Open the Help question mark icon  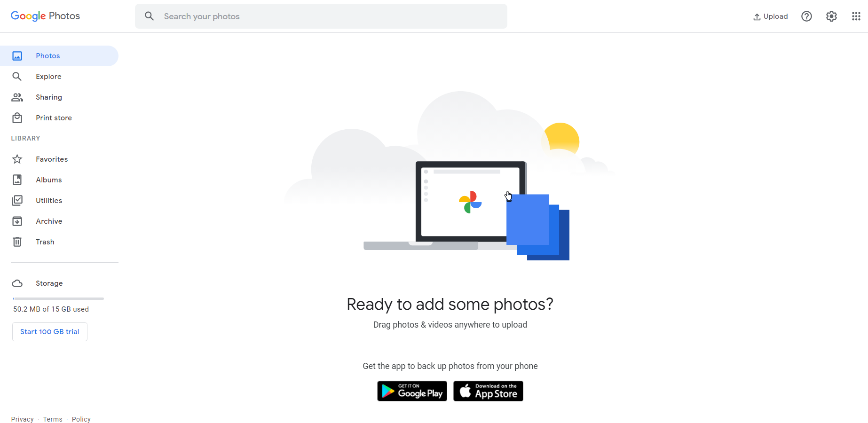point(806,16)
